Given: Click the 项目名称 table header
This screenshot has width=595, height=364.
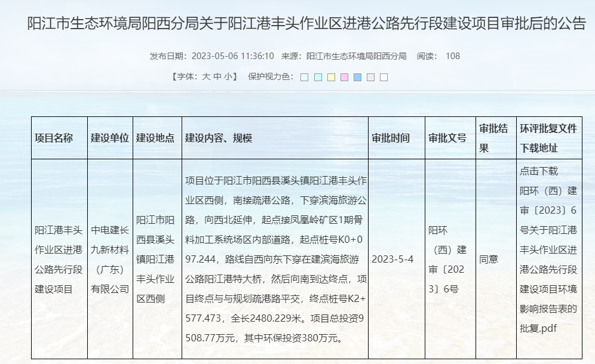Looking at the screenshot, I should (x=54, y=138).
